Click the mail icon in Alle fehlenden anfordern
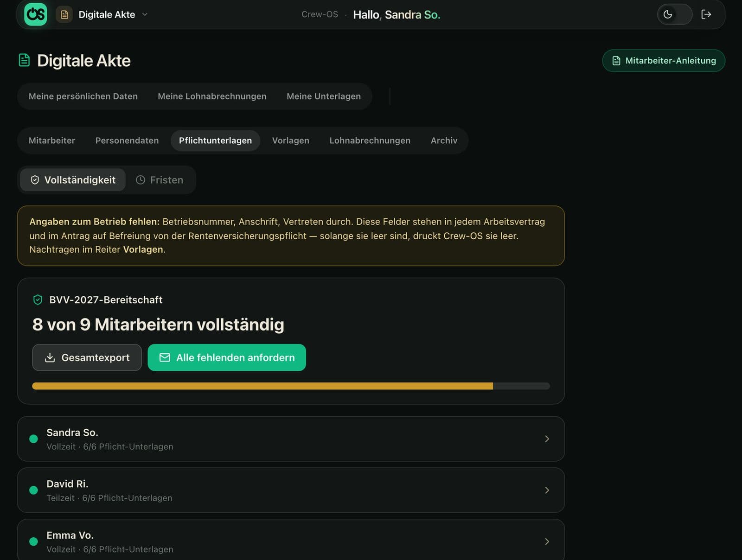 (x=165, y=357)
